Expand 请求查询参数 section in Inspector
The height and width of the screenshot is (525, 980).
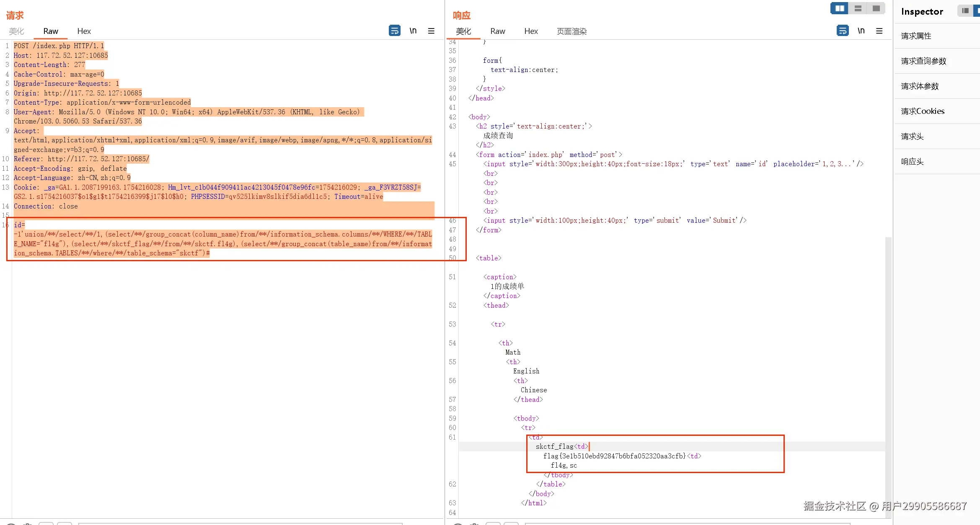pos(924,61)
